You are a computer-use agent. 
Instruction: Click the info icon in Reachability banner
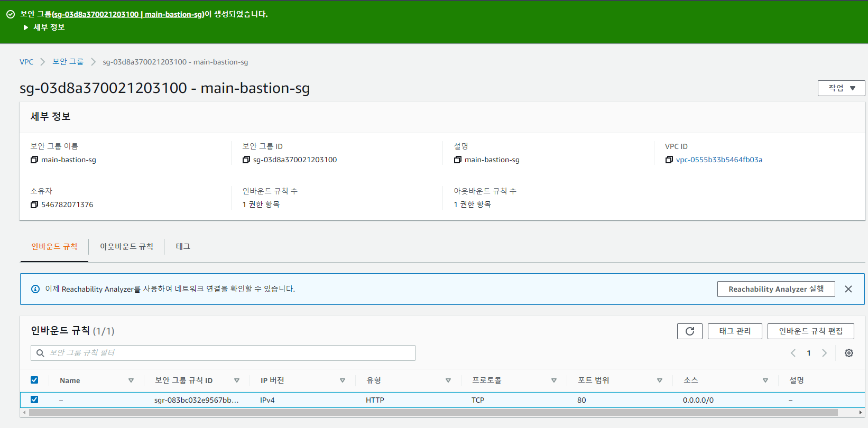[35, 289]
